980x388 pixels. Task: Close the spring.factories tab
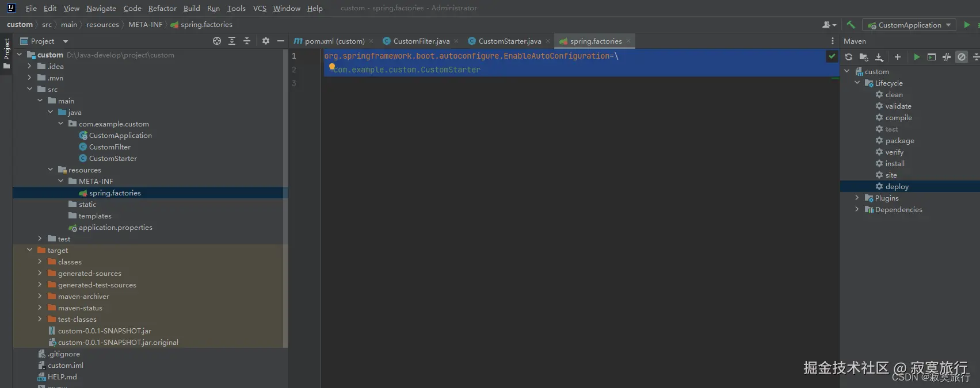pos(628,41)
